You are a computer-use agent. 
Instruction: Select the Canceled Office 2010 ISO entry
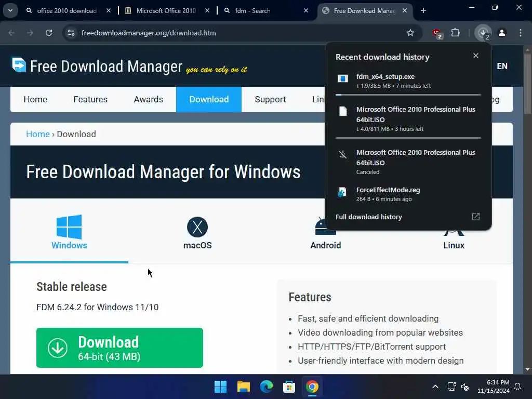pyautogui.click(x=408, y=162)
